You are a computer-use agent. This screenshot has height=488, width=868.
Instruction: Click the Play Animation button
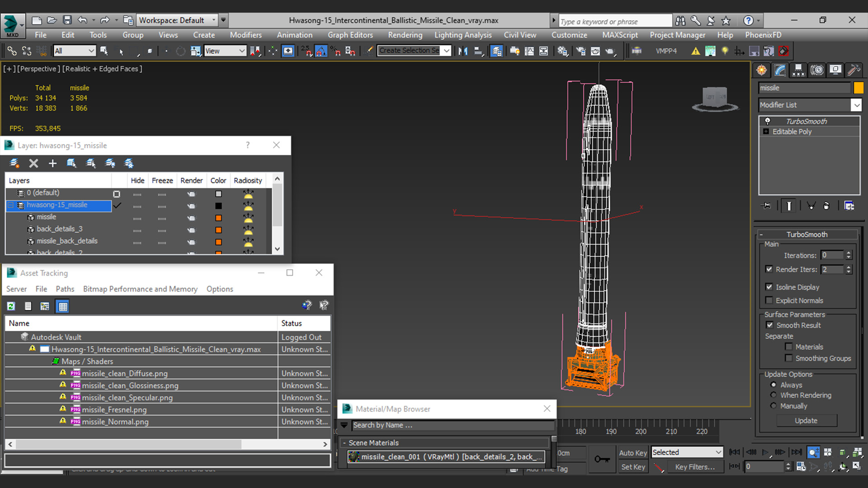[x=765, y=452]
